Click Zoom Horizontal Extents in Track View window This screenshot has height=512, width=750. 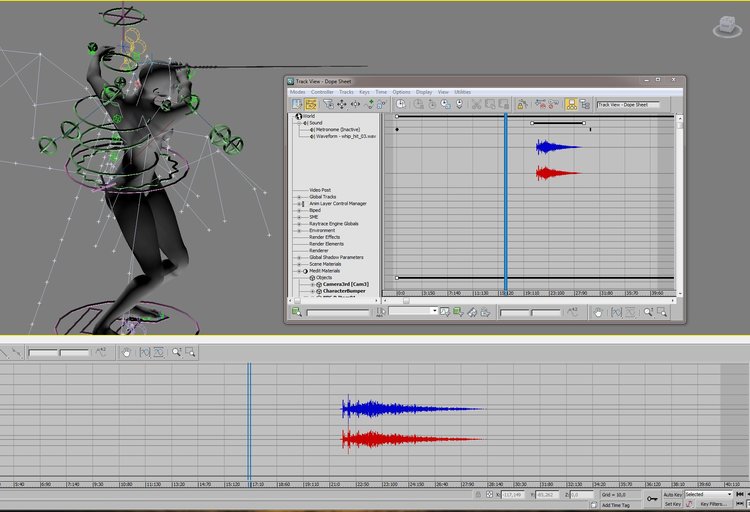click(x=616, y=312)
